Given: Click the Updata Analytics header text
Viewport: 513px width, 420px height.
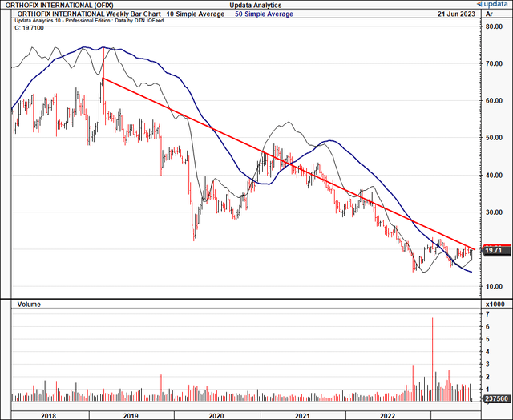Looking at the screenshot, I should tap(255, 6).
